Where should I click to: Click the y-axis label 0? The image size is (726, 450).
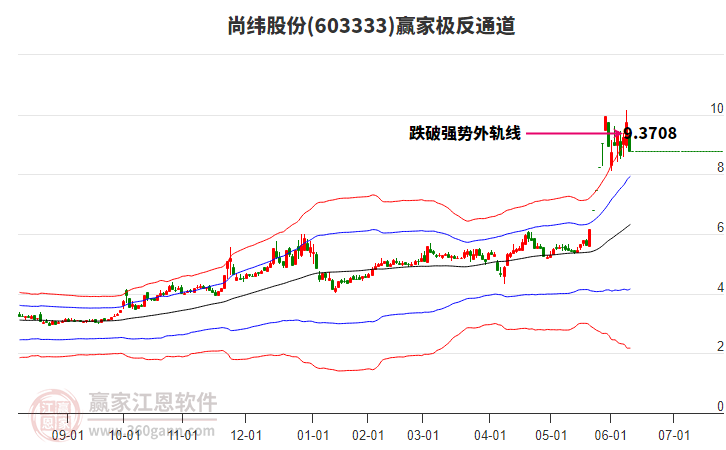pos(720,406)
